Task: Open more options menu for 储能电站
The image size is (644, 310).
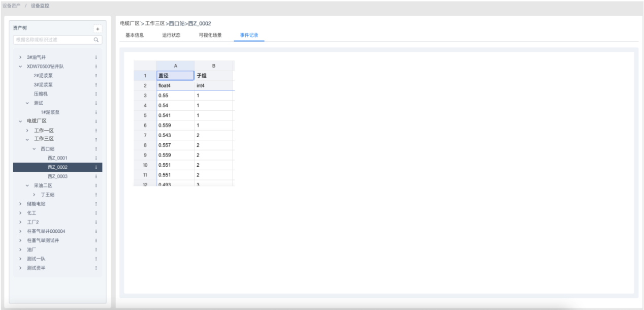Action: [x=96, y=204]
